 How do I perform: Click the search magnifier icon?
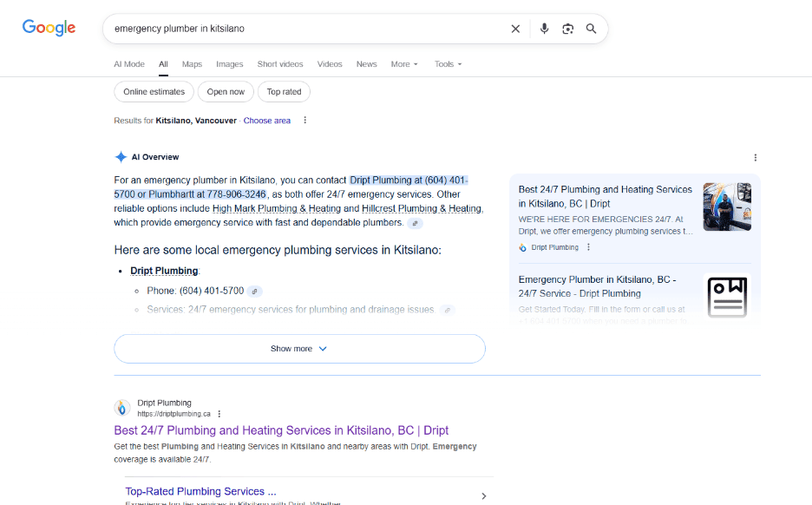(591, 28)
